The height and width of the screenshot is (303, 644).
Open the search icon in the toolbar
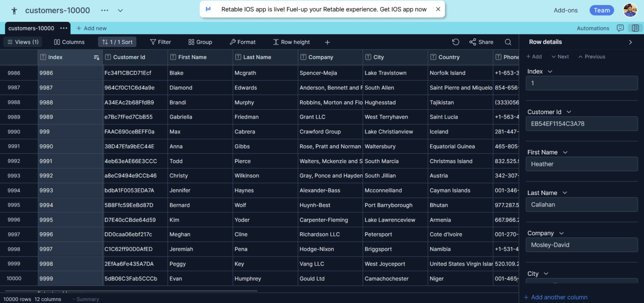(508, 42)
